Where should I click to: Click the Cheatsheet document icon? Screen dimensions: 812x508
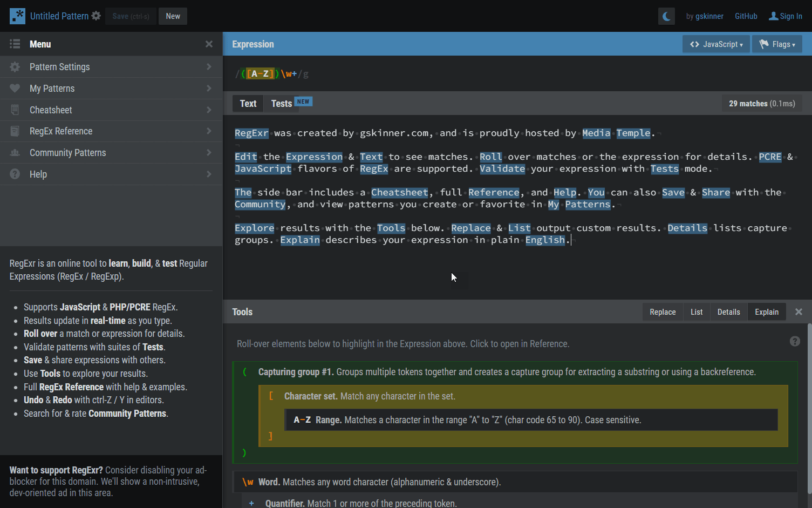coord(15,110)
